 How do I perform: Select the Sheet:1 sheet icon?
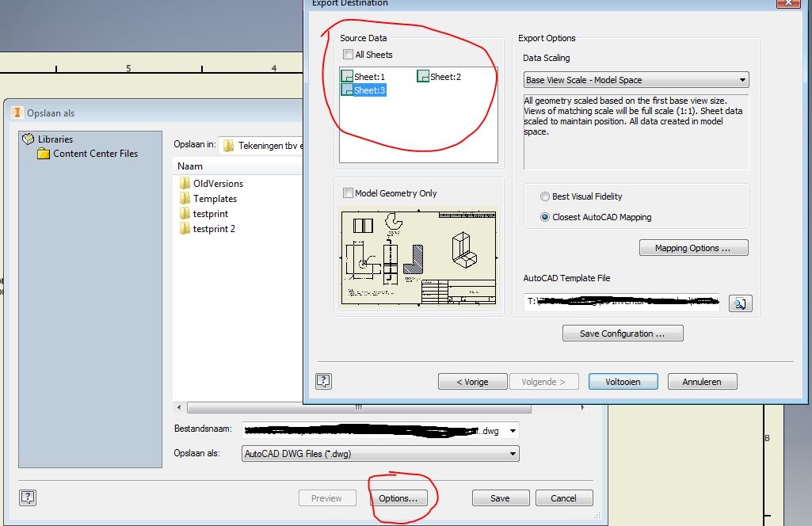click(x=346, y=76)
